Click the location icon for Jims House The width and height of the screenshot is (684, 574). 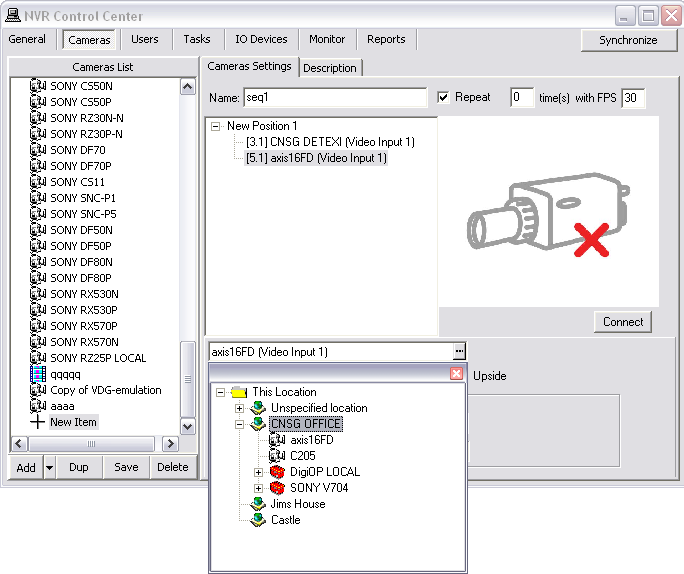(x=258, y=504)
